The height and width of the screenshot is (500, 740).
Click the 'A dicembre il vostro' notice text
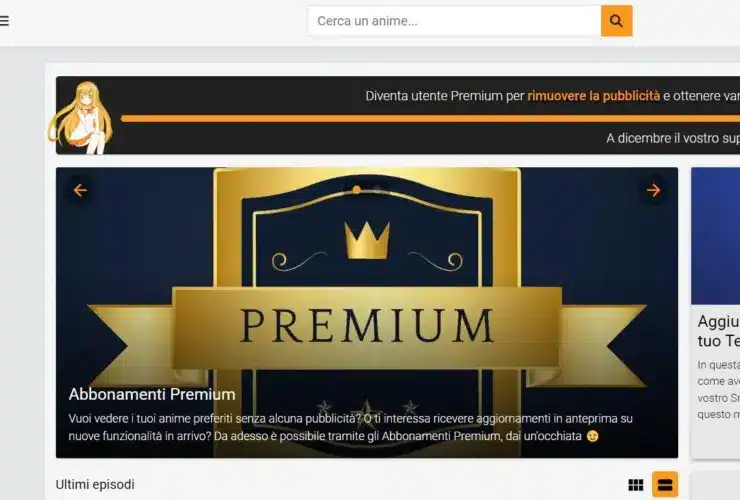point(673,138)
